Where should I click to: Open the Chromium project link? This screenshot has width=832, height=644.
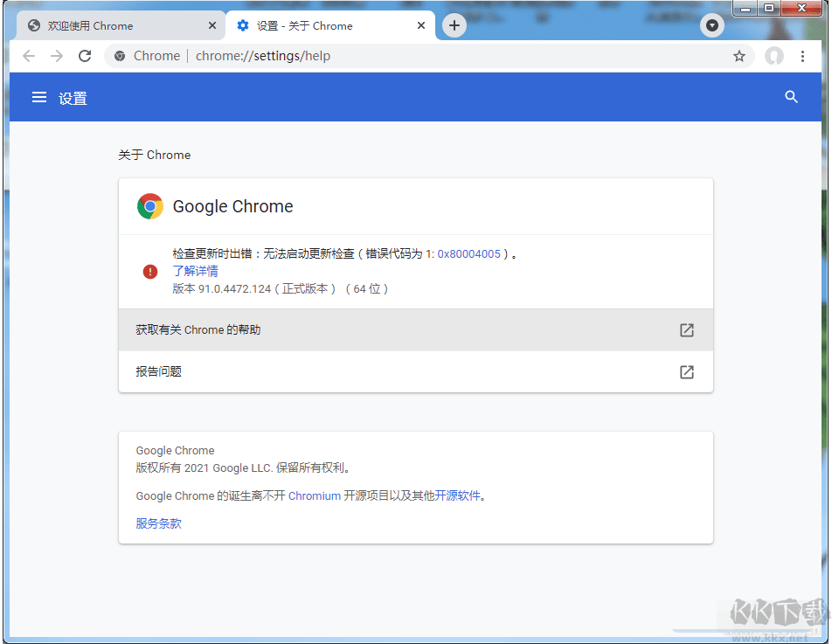coord(315,495)
